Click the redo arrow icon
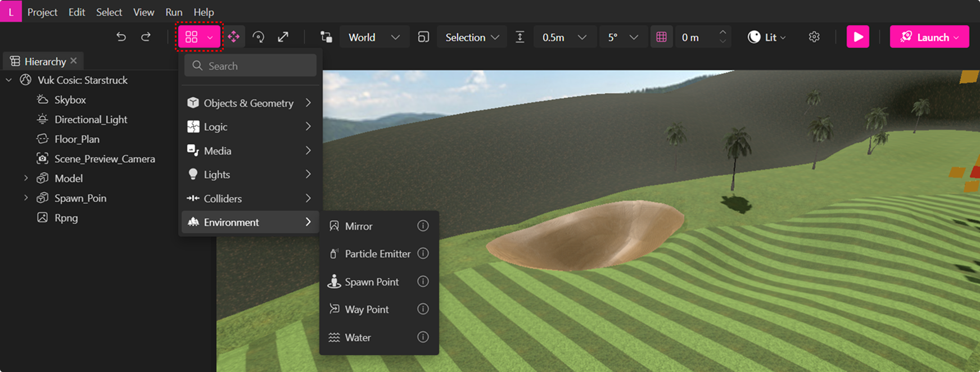Viewport: 980px width, 372px height. (146, 37)
